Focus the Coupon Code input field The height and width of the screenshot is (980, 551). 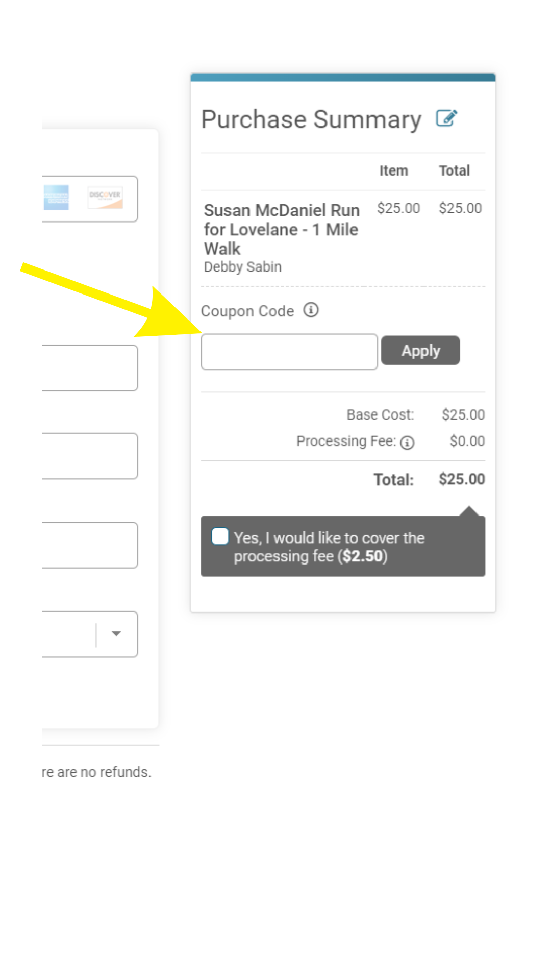click(289, 352)
